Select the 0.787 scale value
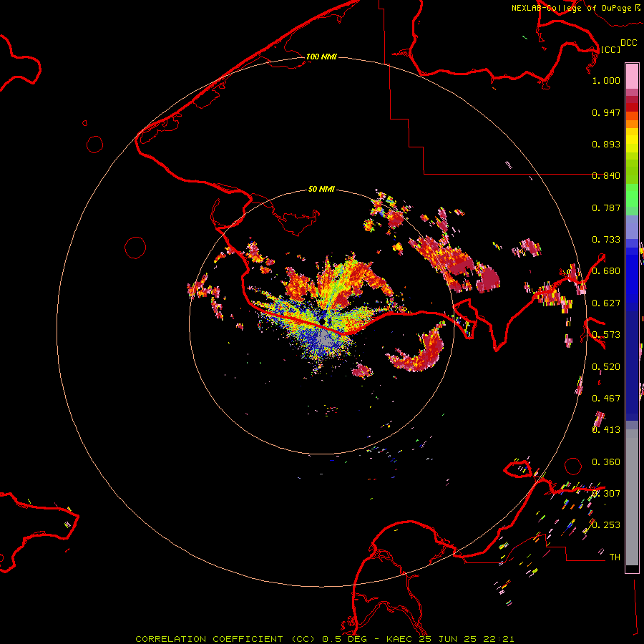 pyautogui.click(x=606, y=208)
